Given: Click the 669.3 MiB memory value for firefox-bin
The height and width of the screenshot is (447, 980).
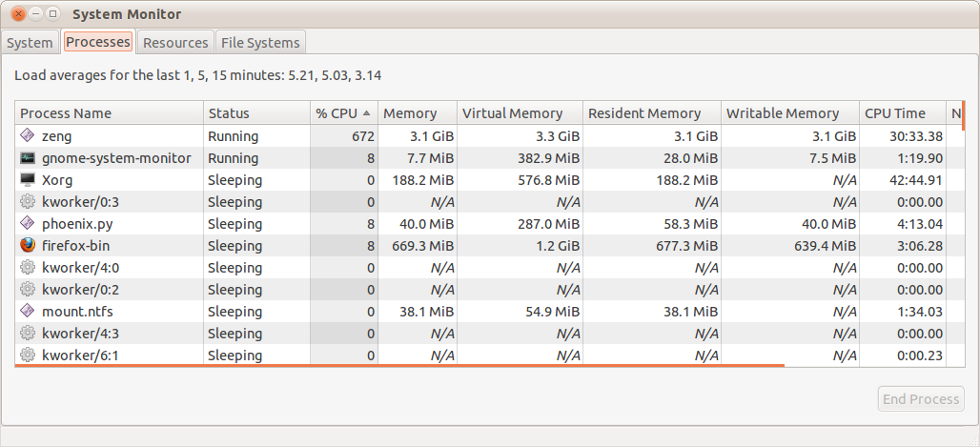Looking at the screenshot, I should (x=423, y=245).
